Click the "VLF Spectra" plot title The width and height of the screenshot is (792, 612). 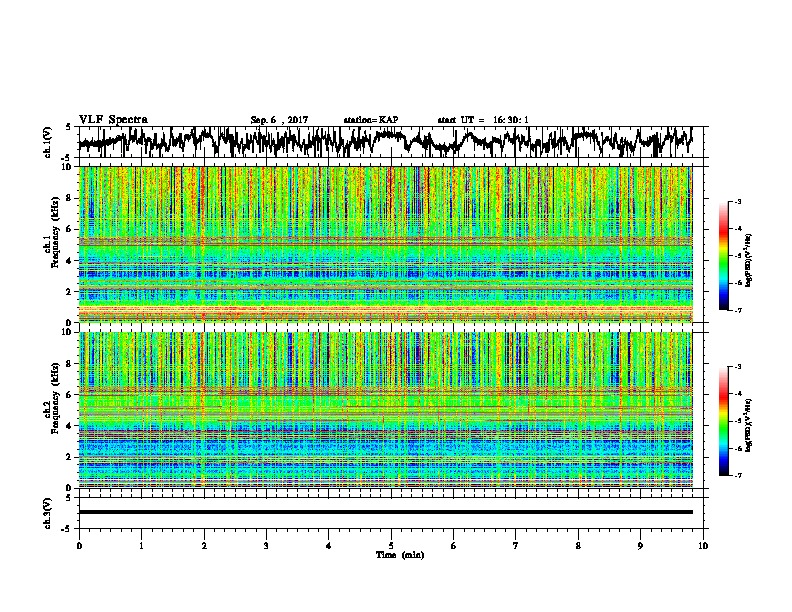tap(113, 120)
